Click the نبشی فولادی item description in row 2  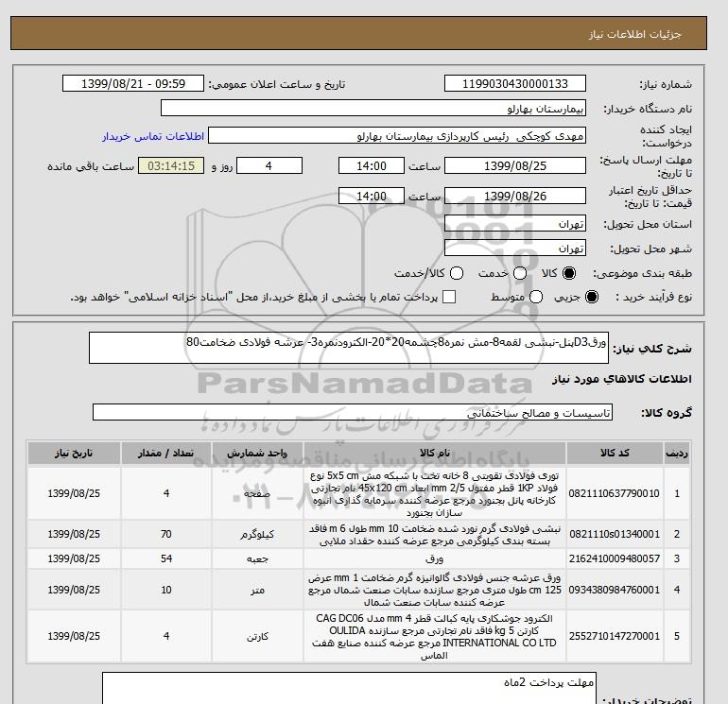(435, 535)
